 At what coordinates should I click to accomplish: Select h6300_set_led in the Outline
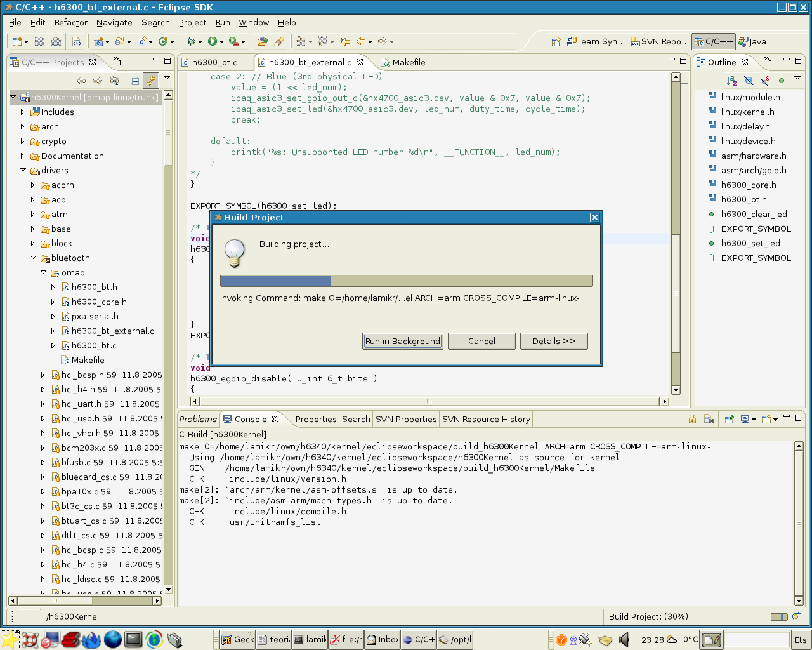(750, 243)
